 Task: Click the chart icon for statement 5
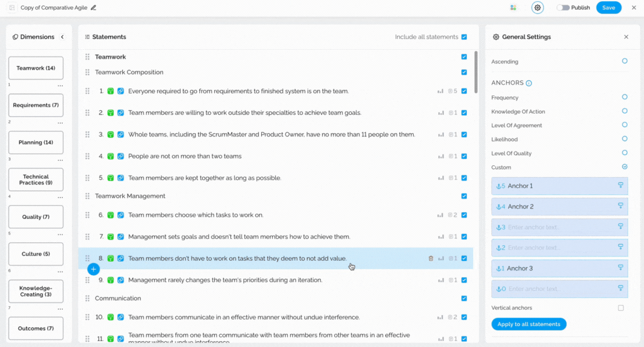(x=441, y=178)
